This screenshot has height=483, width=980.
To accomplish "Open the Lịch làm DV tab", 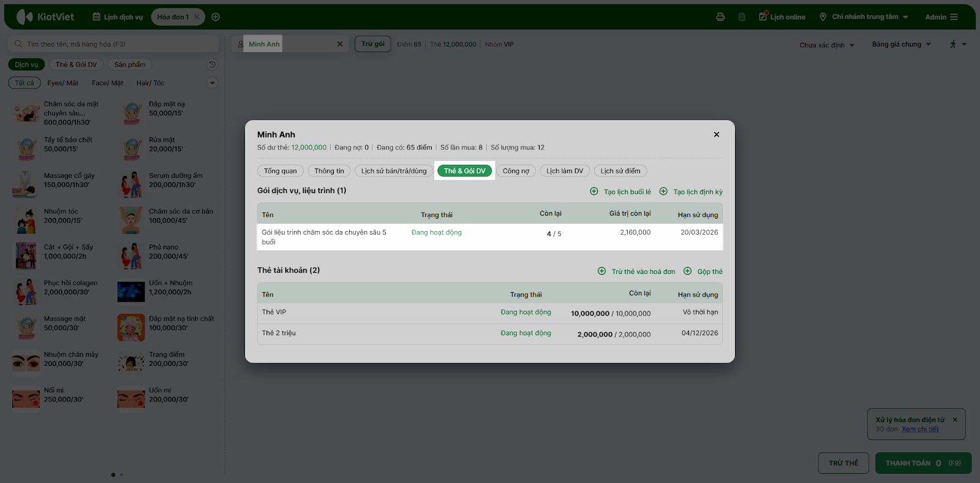I will [565, 171].
